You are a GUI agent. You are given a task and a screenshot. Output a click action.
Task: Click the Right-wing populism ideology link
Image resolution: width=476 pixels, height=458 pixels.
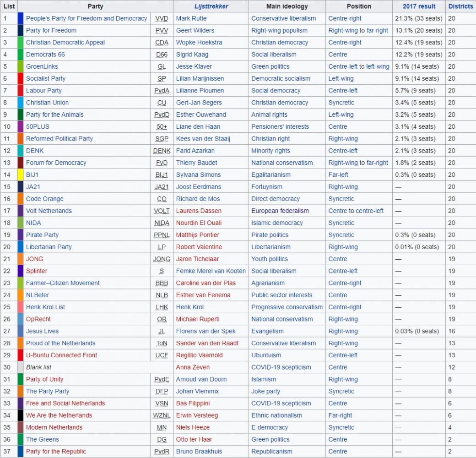click(280, 31)
